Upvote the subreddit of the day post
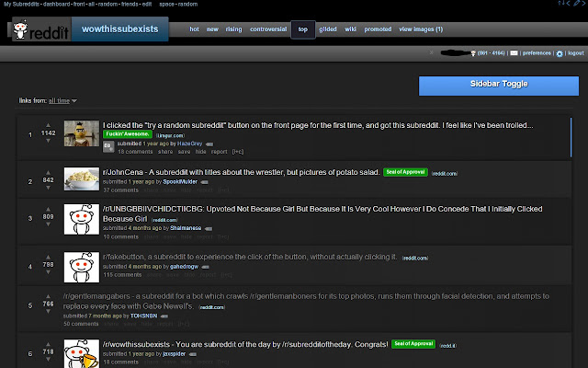This screenshot has height=368, width=588. (x=48, y=344)
